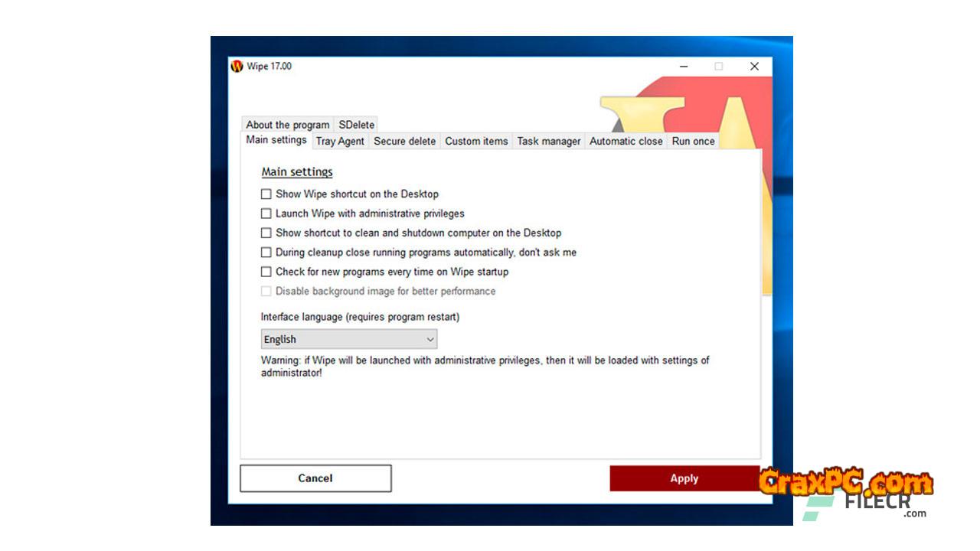Screen dimensions: 980x551
Task: Close the Wipe 17.00 window
Action: pos(754,67)
